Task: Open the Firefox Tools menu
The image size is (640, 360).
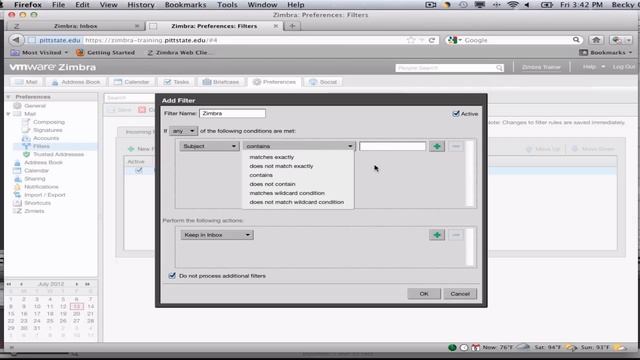Action: point(227,5)
